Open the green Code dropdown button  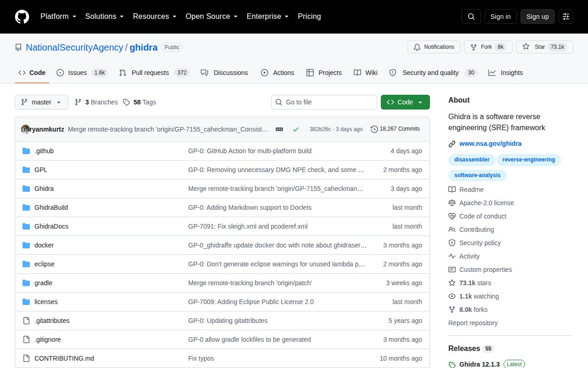[x=405, y=102]
